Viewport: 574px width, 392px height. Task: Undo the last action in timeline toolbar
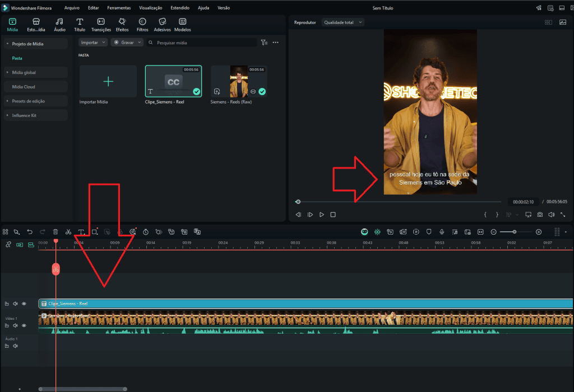30,232
